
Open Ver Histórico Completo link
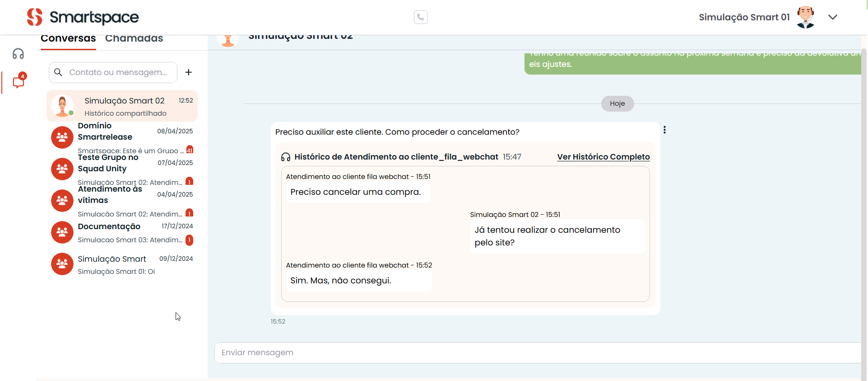point(603,157)
